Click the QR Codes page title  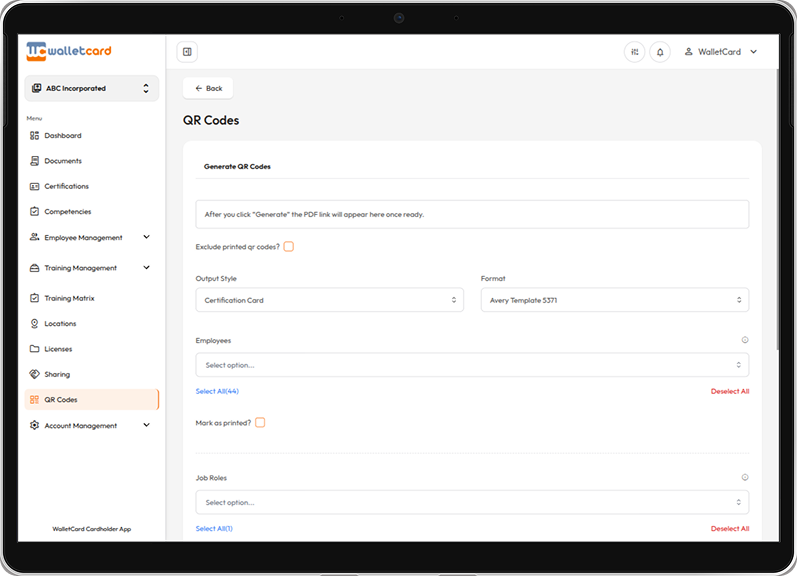211,120
